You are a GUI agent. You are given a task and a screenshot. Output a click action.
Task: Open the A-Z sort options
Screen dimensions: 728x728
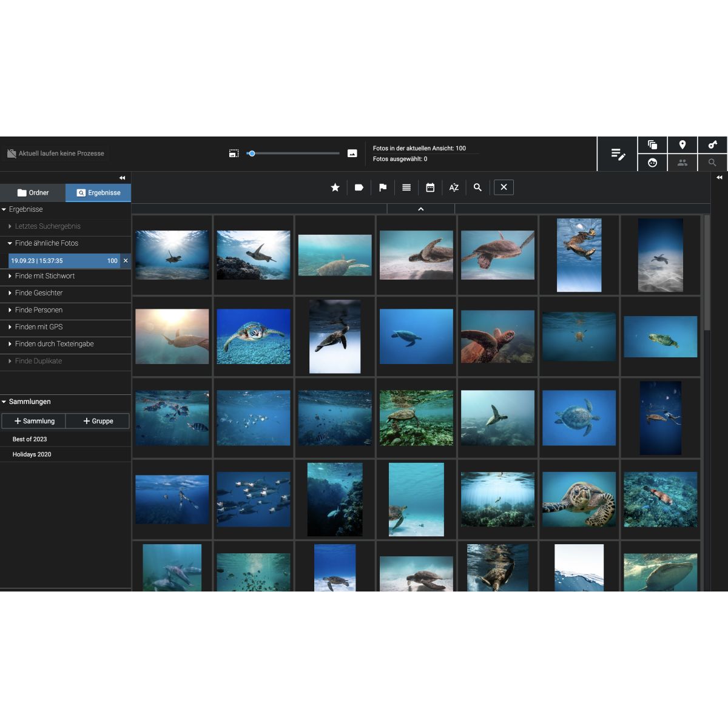click(x=454, y=187)
